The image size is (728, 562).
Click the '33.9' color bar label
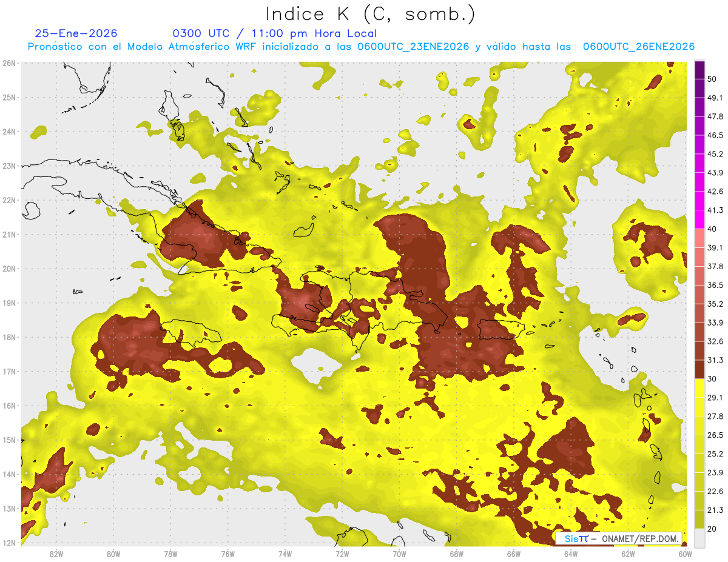(715, 323)
